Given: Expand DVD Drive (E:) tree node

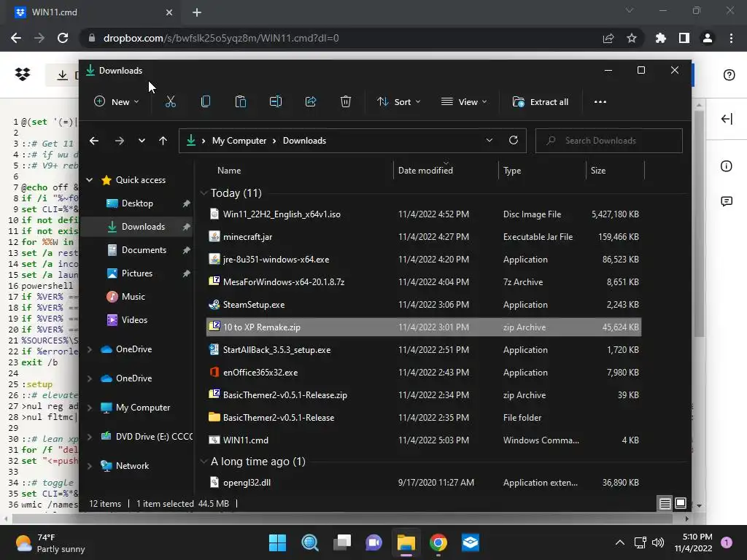Looking at the screenshot, I should pyautogui.click(x=89, y=437).
